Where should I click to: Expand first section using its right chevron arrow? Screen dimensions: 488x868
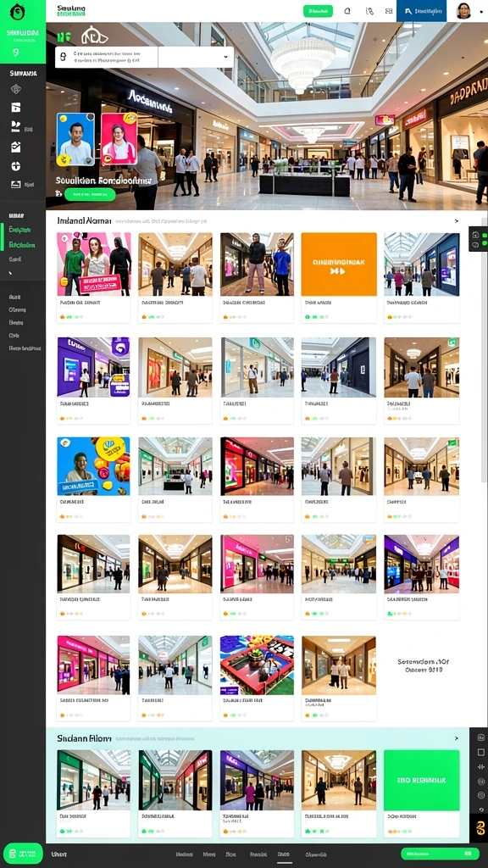coord(457,221)
